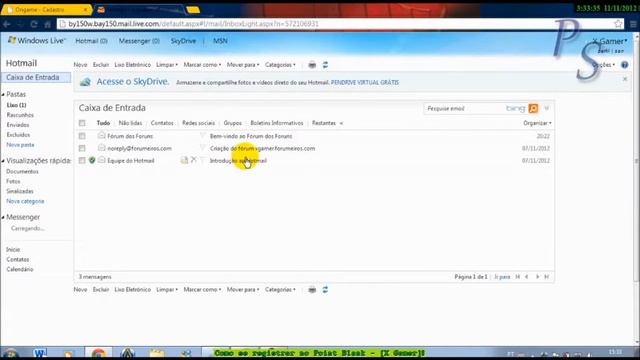Close the SkyDrive promo banner
Screen dimensions: 640x360
[625, 79]
